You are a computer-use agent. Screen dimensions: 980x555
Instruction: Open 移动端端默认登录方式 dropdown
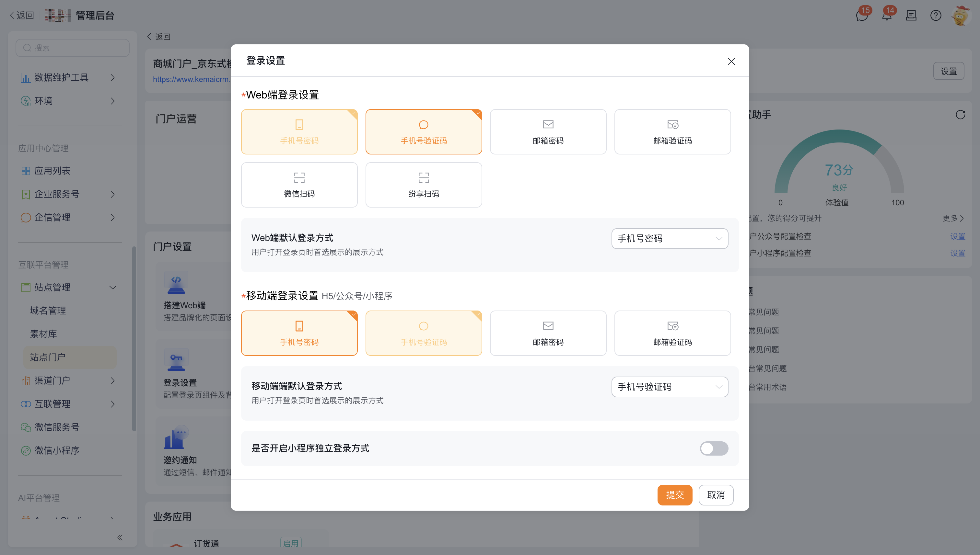670,387
